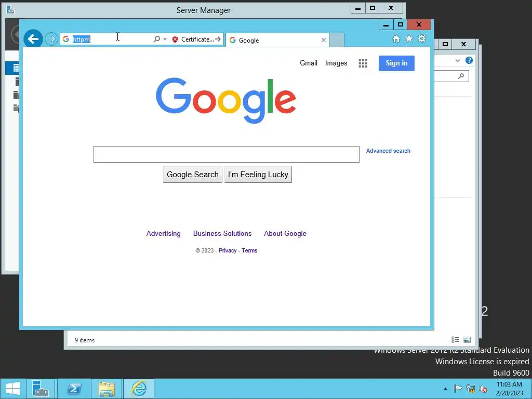
Task: Click the Internet Explorer forward arrow button
Action: pyautogui.click(x=51, y=39)
